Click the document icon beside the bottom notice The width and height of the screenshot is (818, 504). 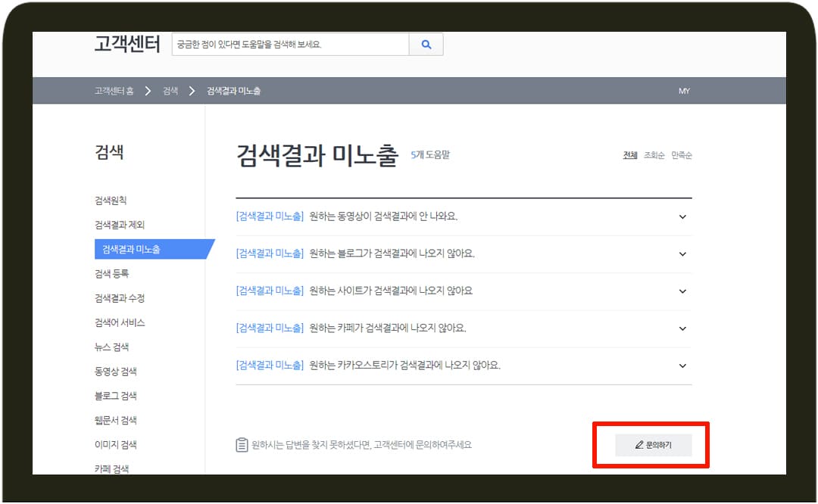point(241,445)
